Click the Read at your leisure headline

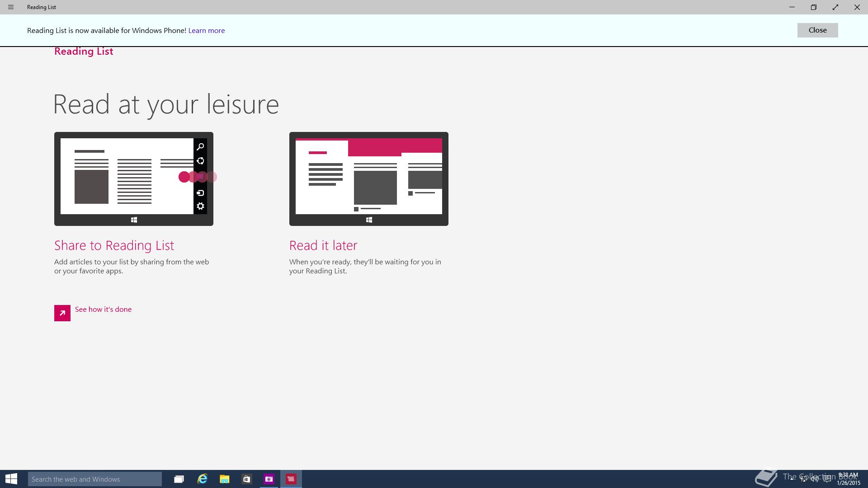tap(166, 105)
